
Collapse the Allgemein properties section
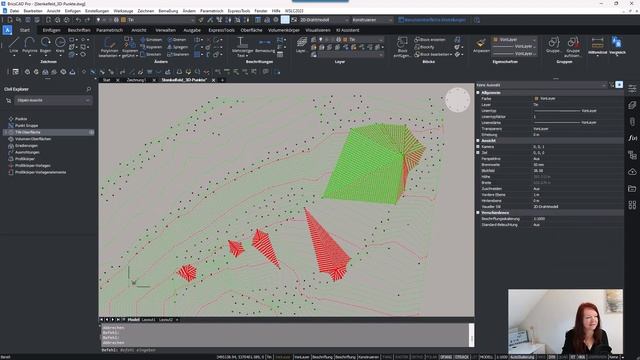[478, 93]
